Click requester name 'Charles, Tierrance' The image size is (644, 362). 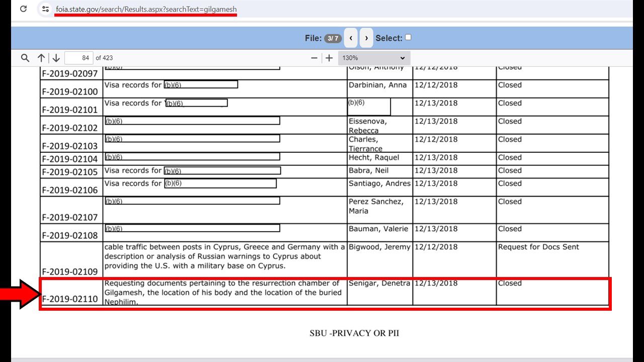tap(365, 144)
